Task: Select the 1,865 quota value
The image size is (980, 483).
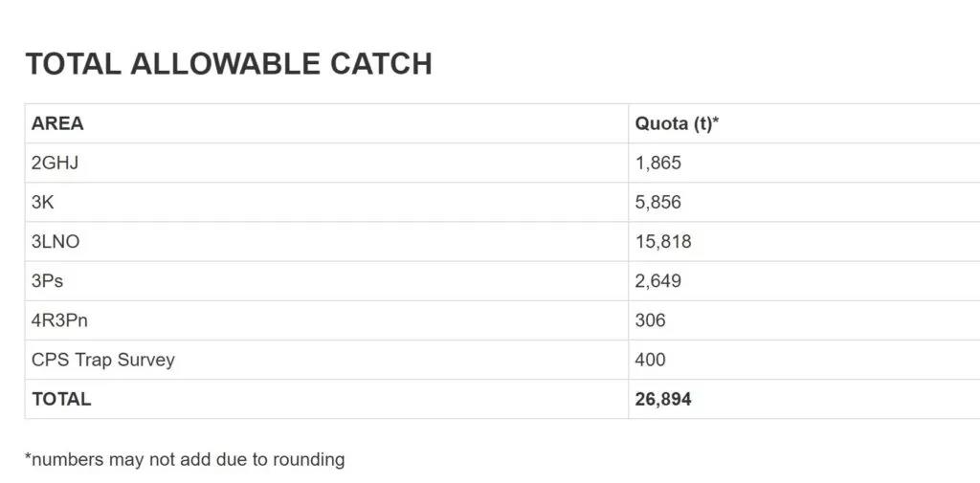Action: pos(658,164)
